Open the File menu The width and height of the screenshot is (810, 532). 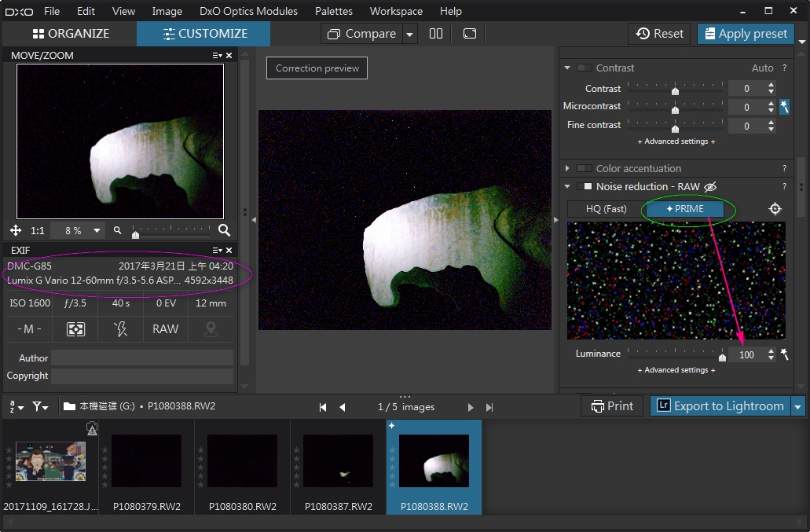52,11
